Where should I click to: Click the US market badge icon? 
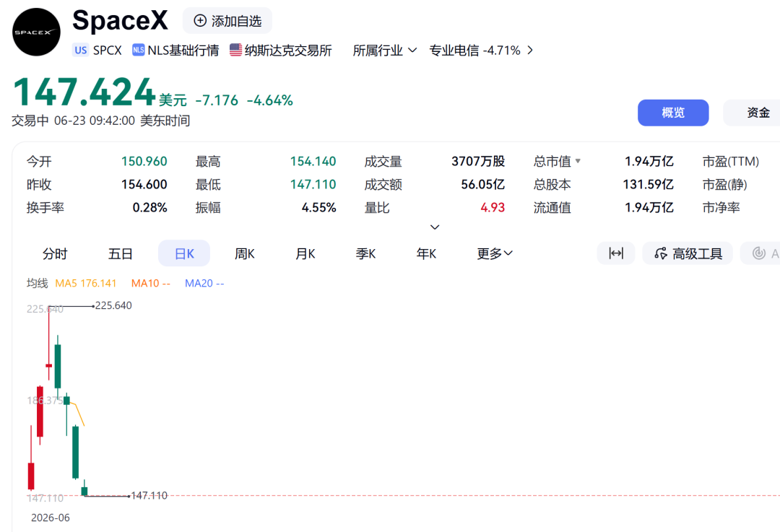pyautogui.click(x=81, y=51)
